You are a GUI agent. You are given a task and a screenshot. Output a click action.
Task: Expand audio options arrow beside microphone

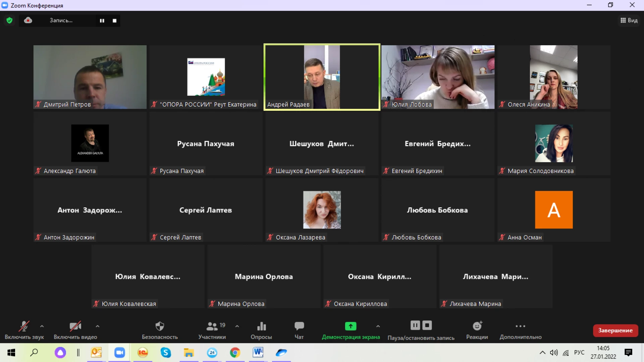point(42,326)
